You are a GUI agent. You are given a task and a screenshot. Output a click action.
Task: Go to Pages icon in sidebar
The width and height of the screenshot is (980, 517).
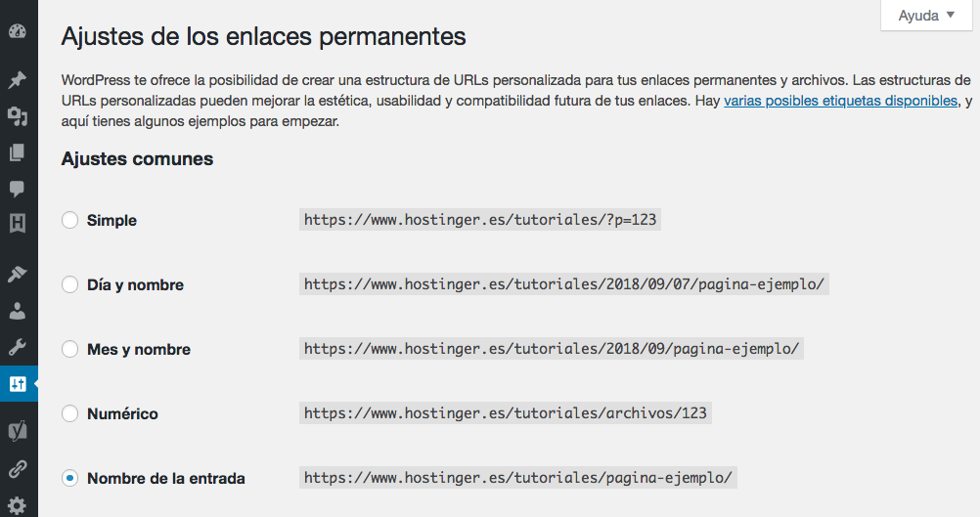pyautogui.click(x=18, y=152)
